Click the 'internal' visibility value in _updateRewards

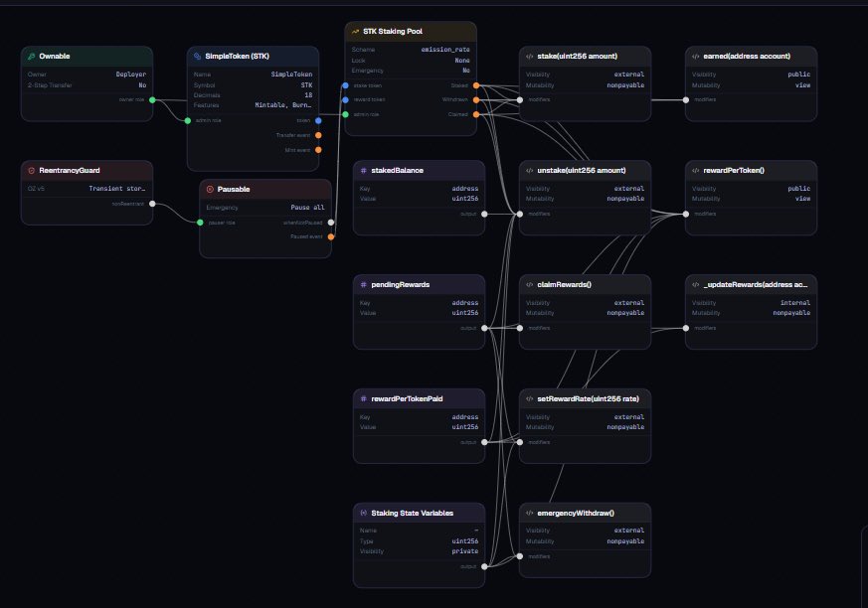pos(795,303)
